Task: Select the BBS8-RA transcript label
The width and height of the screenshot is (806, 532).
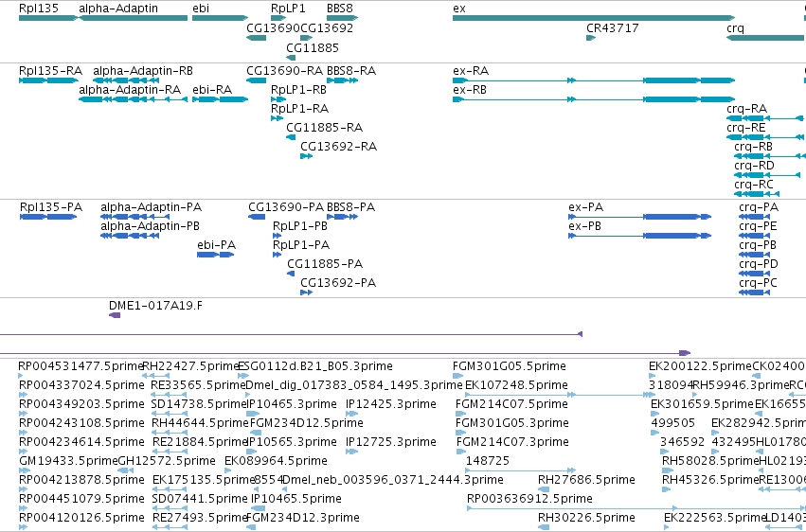Action: tap(351, 70)
